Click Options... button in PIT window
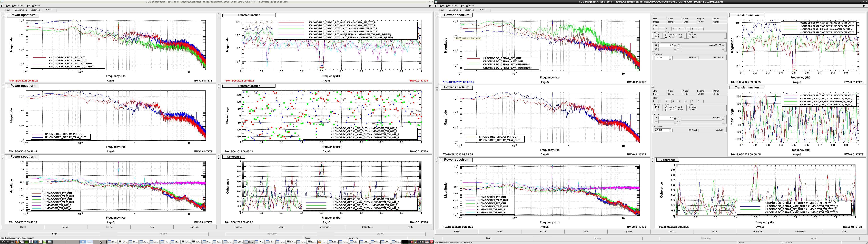Viewport: 868px width, 244px height. coord(195,227)
